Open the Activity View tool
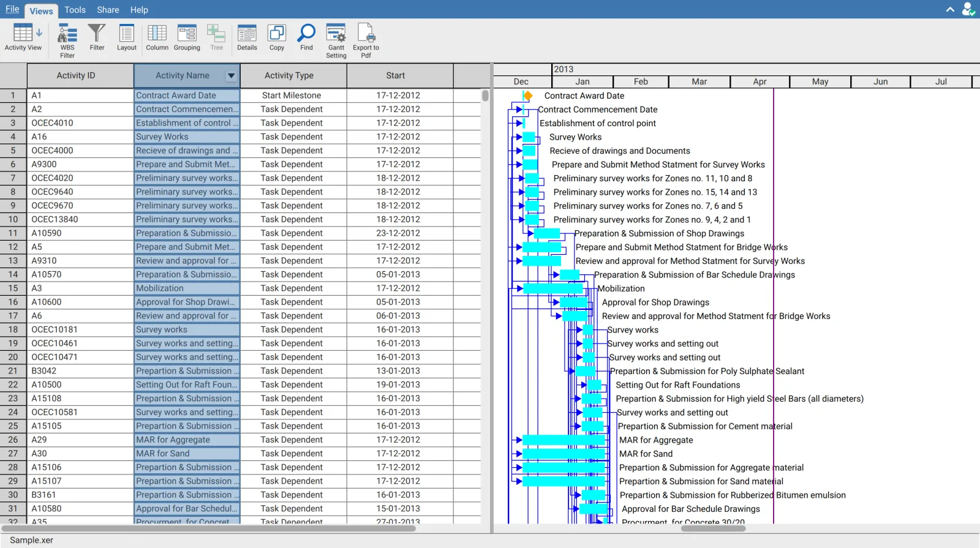The image size is (980, 548). click(x=23, y=38)
